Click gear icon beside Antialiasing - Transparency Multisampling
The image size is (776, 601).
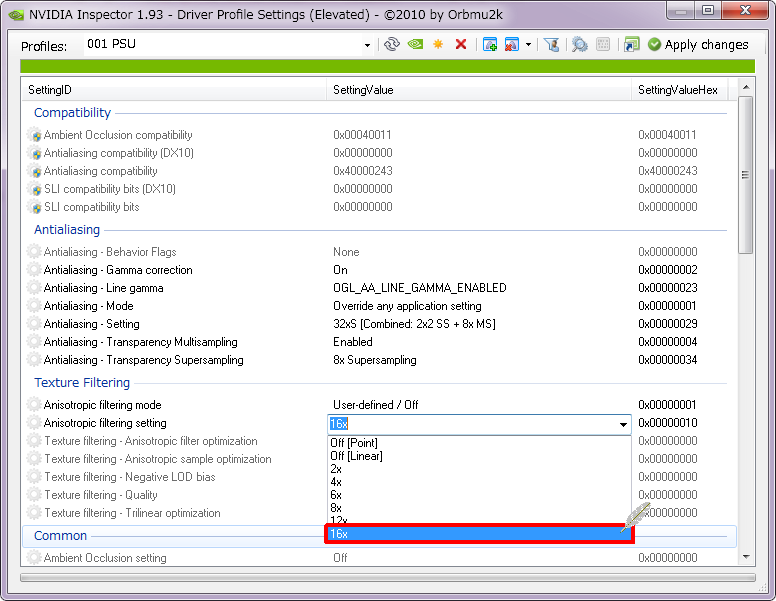click(34, 342)
